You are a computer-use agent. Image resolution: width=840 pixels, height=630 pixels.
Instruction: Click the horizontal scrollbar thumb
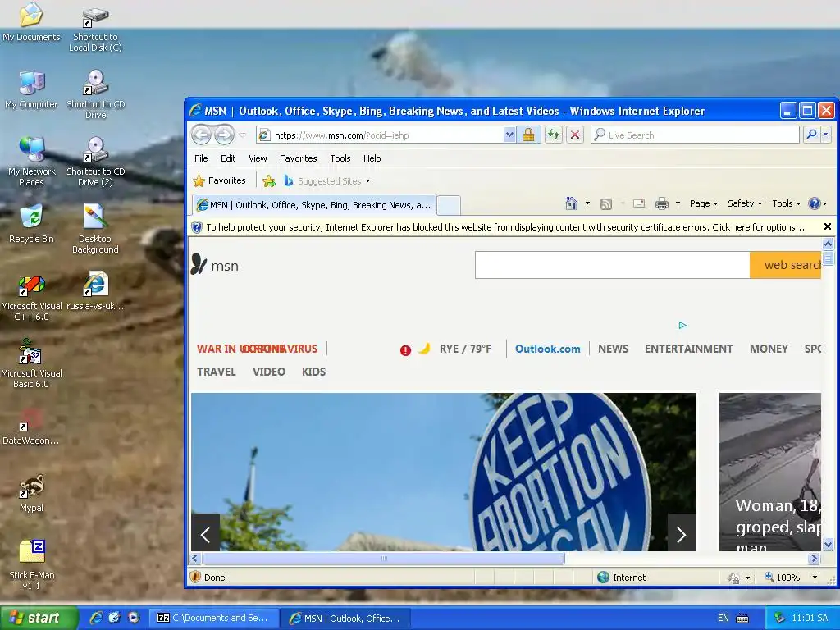[x=384, y=558]
